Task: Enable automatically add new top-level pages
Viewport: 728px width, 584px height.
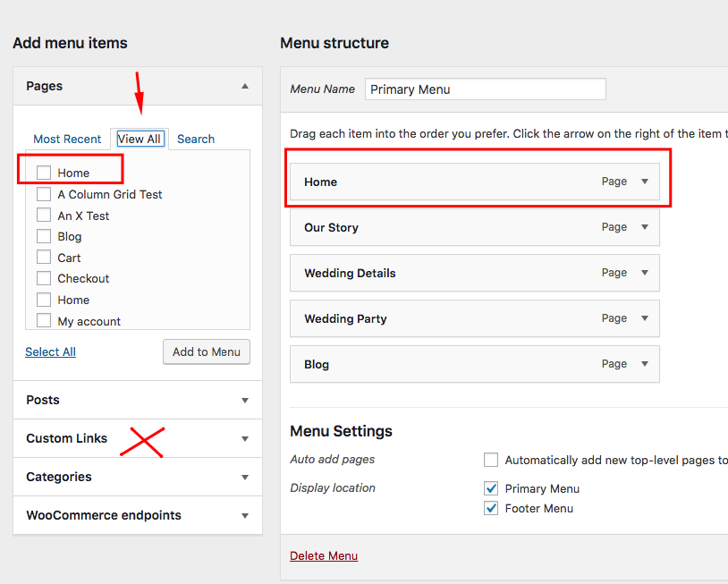Action: pyautogui.click(x=491, y=460)
